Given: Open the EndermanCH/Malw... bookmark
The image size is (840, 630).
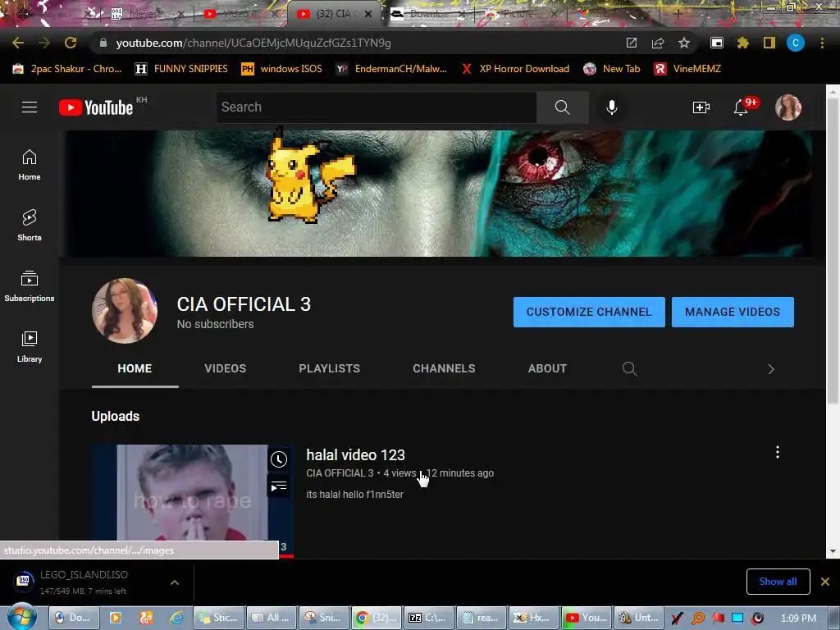Looking at the screenshot, I should (391, 69).
